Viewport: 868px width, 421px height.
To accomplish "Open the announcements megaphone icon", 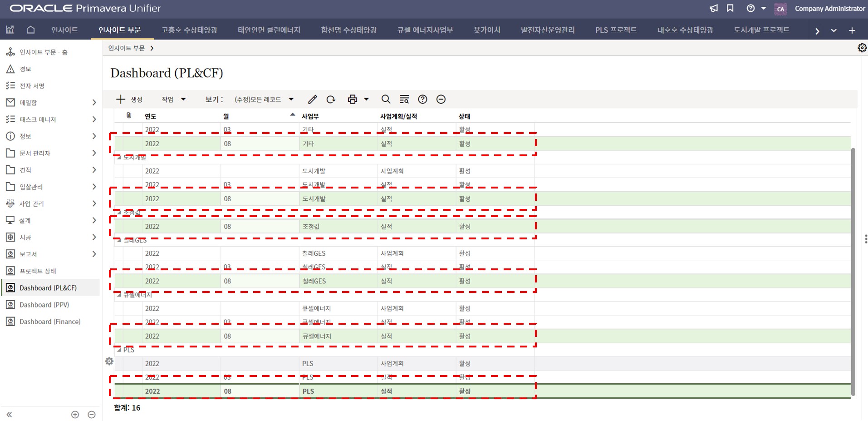I will pos(714,9).
